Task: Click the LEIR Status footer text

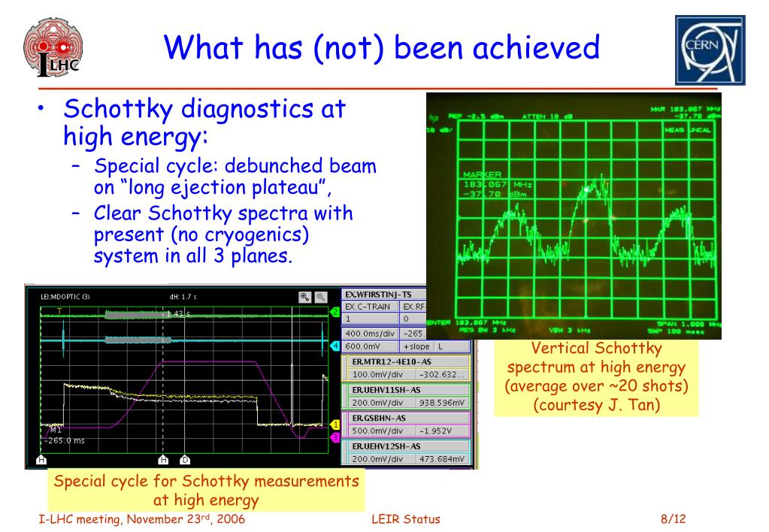Action: pos(406,519)
